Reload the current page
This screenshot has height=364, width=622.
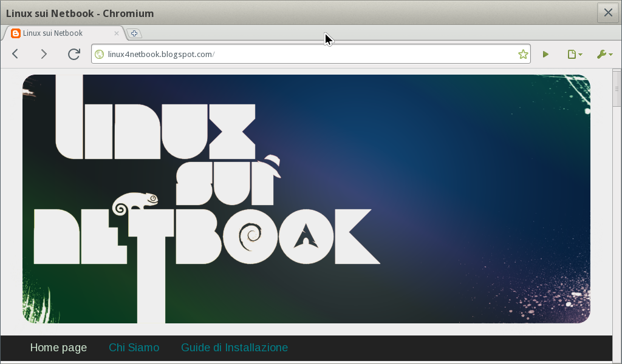[73, 54]
